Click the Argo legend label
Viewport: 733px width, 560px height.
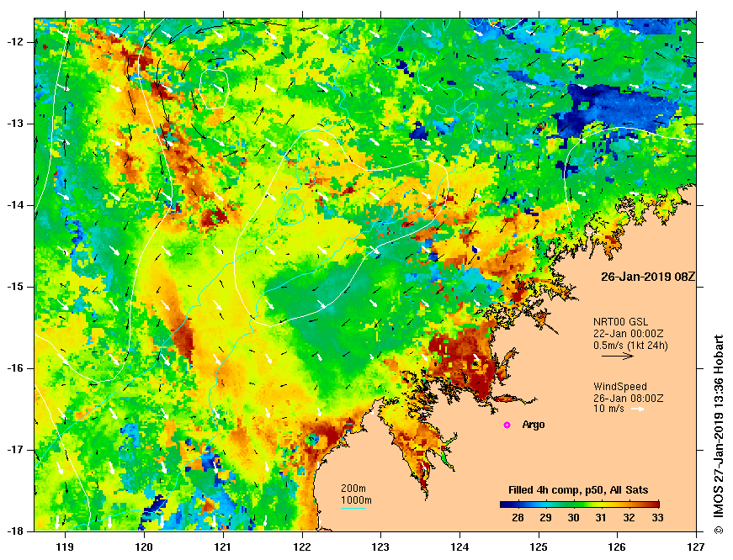coord(534,425)
